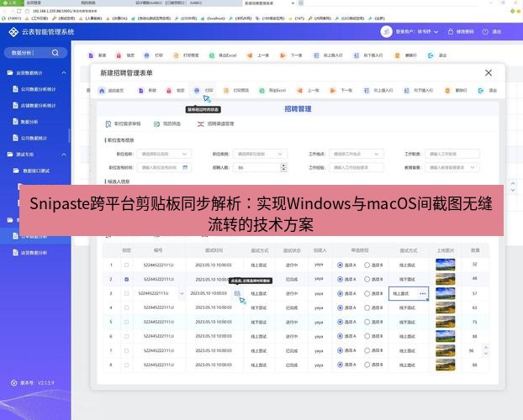
Task: Select radio 选项B in table row 1
Action: (x=367, y=265)
